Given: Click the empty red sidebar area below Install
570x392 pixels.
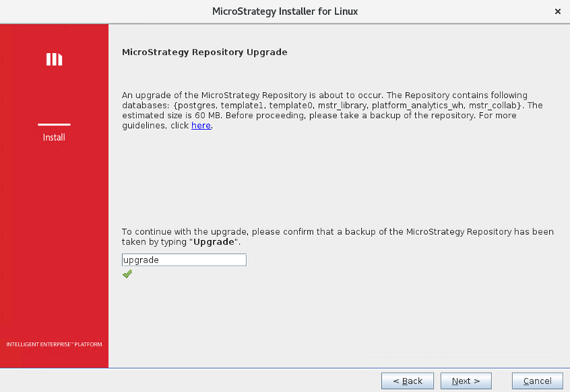Looking at the screenshot, I should (x=54, y=239).
